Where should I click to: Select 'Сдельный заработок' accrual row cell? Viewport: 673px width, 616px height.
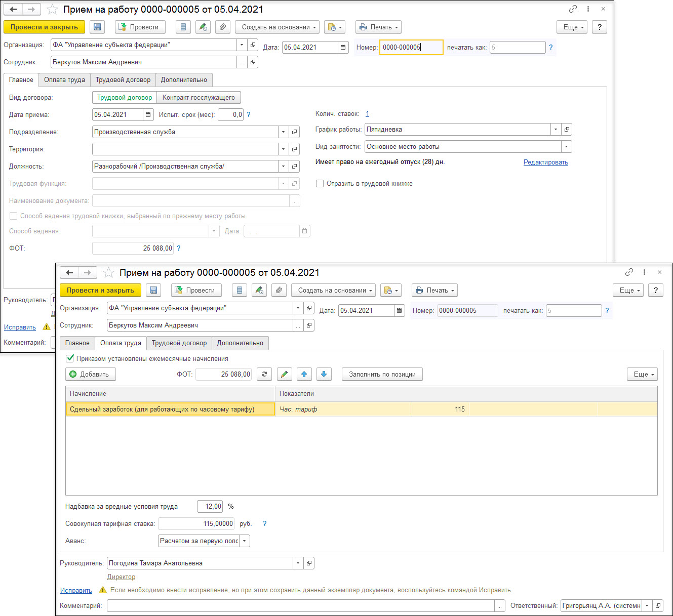[170, 409]
